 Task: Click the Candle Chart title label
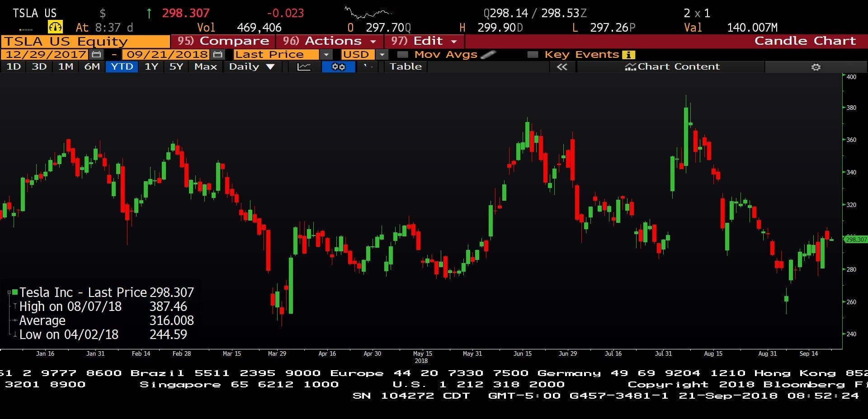pos(805,41)
